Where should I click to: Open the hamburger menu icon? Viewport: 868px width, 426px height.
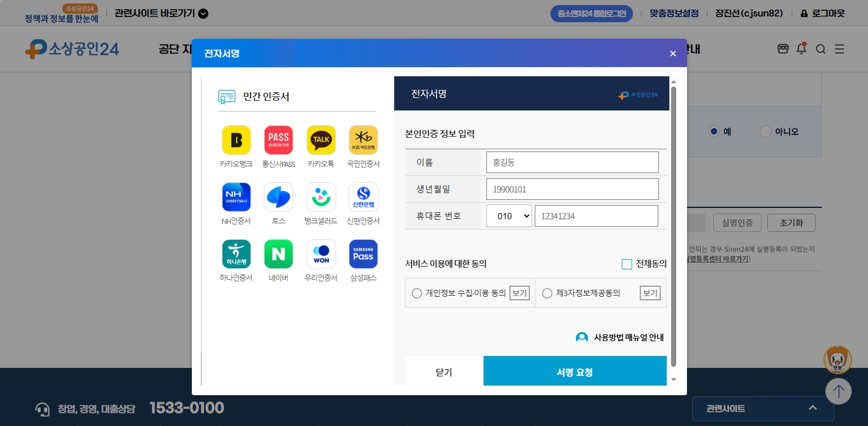coord(840,50)
